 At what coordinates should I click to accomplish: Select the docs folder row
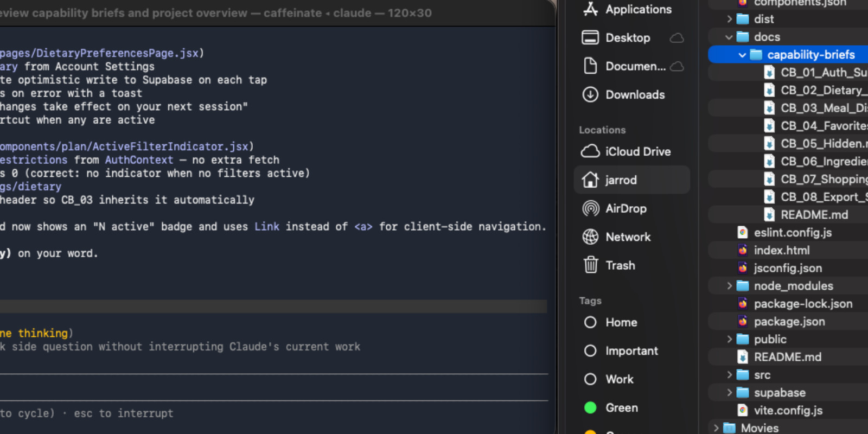point(788,37)
